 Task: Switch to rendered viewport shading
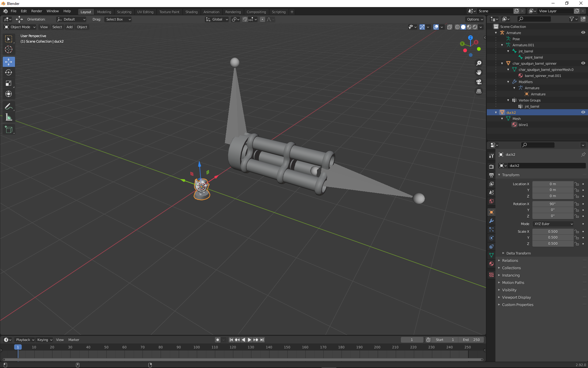[x=475, y=27]
